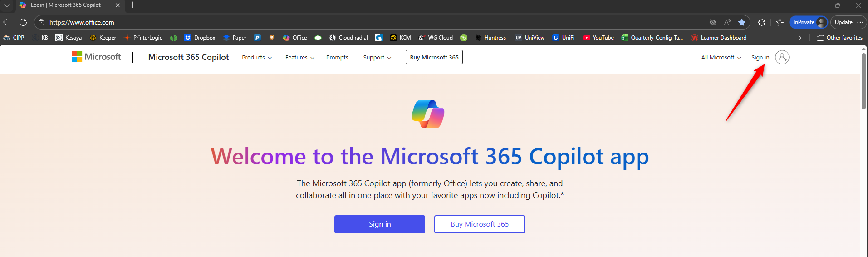Click the Read aloud icon in address bar
Screen dimensions: 868x257
click(727, 22)
